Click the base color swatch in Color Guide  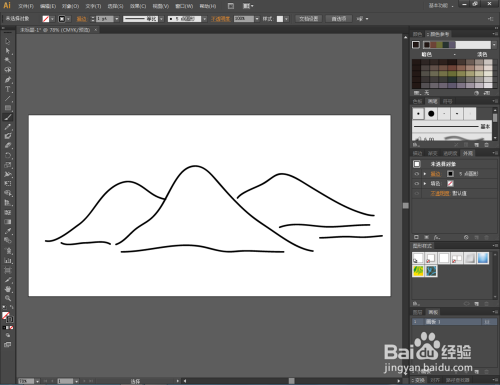pyautogui.click(x=416, y=45)
